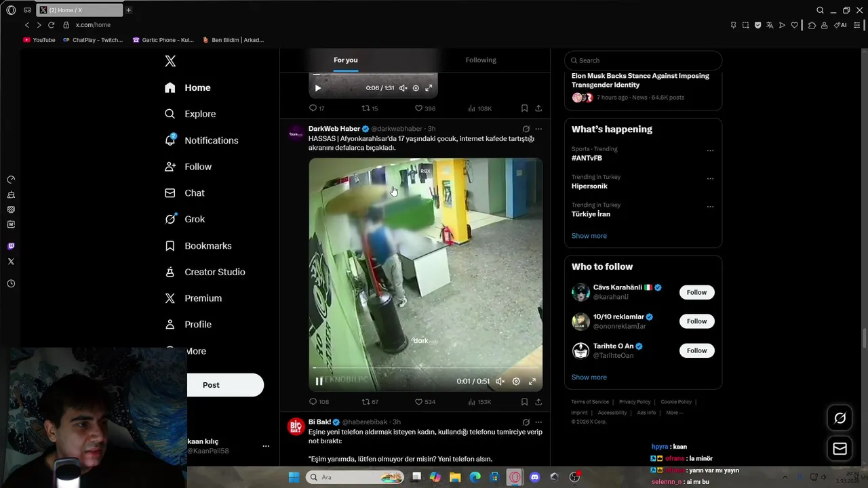Repost the DarkWeb Haber post (67)
868x488 pixels.
370,402
